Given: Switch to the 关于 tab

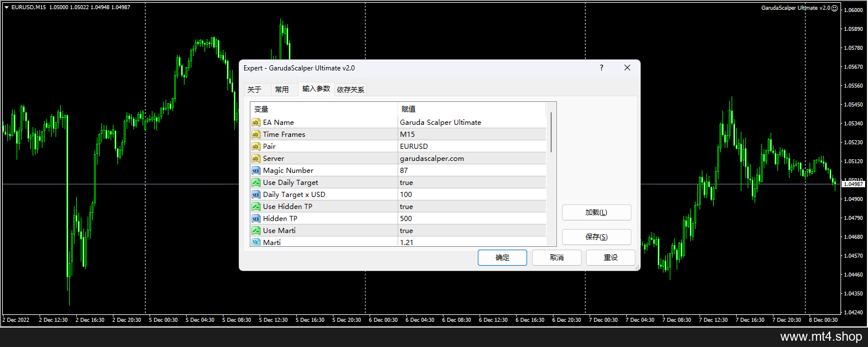Looking at the screenshot, I should [x=254, y=89].
